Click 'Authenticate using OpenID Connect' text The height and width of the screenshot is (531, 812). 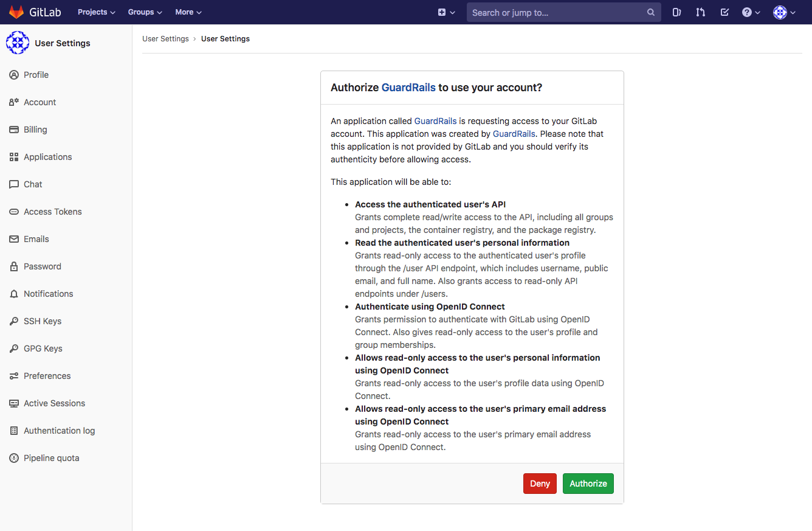click(430, 307)
